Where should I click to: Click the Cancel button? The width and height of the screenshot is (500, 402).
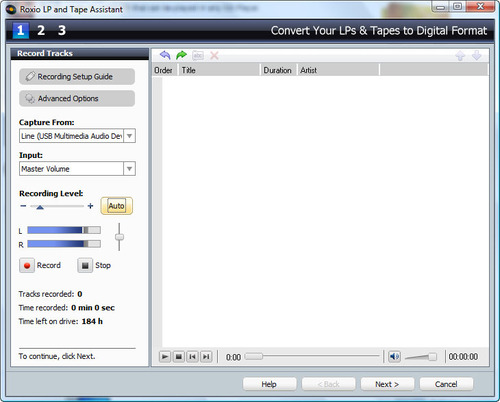(446, 384)
